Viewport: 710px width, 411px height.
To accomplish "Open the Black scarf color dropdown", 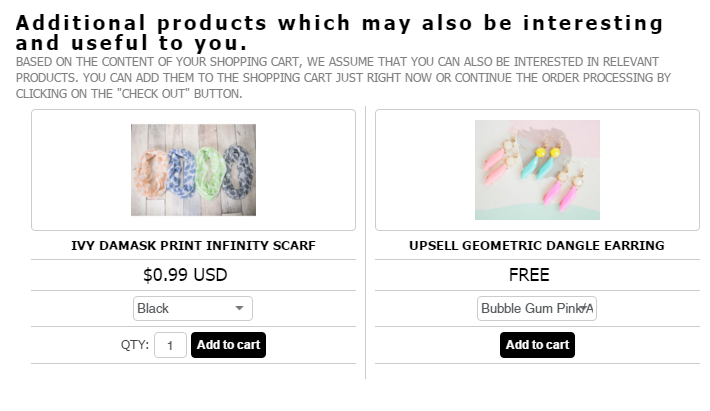I will 193,309.
